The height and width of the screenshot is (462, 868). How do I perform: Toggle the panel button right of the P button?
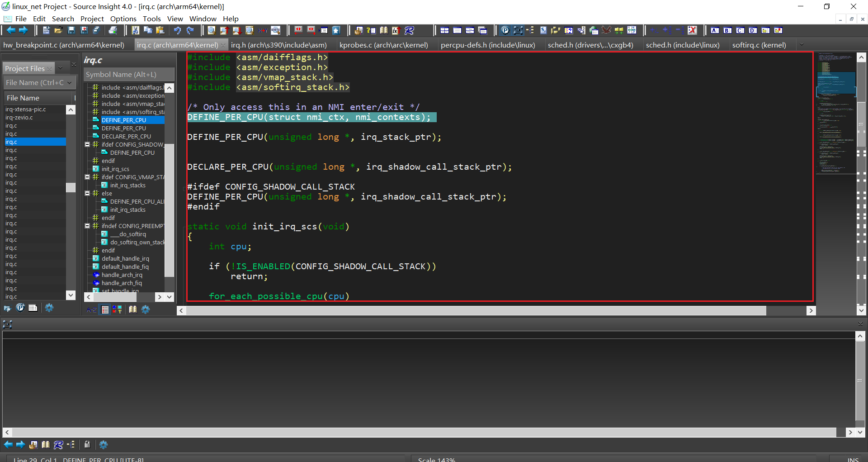click(518, 30)
